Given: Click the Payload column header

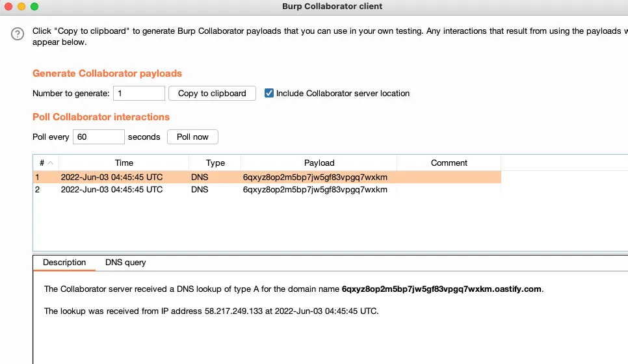Looking at the screenshot, I should pyautogui.click(x=319, y=163).
